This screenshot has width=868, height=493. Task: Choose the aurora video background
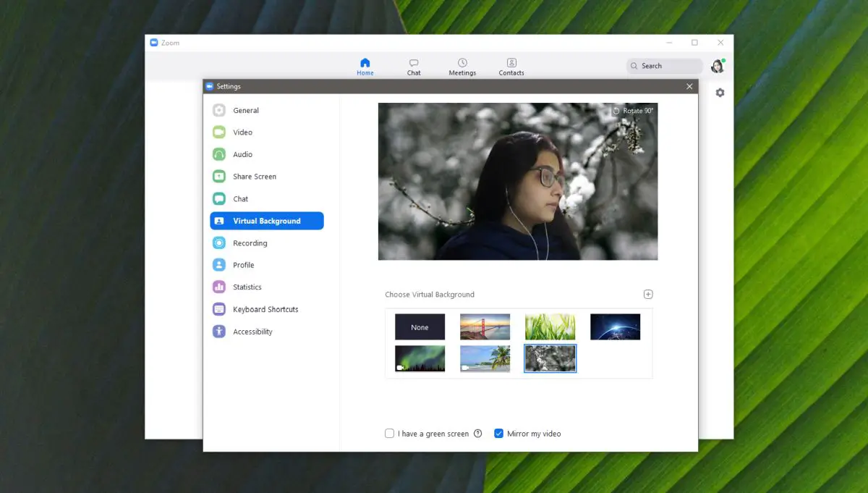420,358
